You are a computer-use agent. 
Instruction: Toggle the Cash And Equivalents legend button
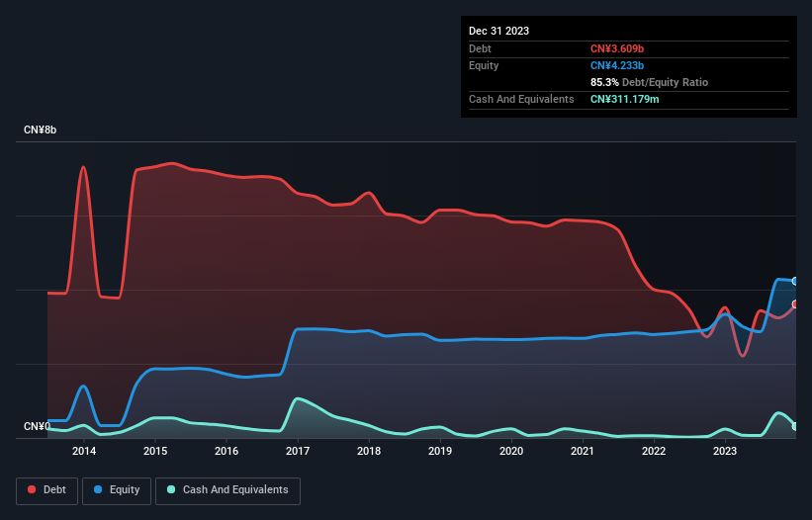[x=227, y=490]
